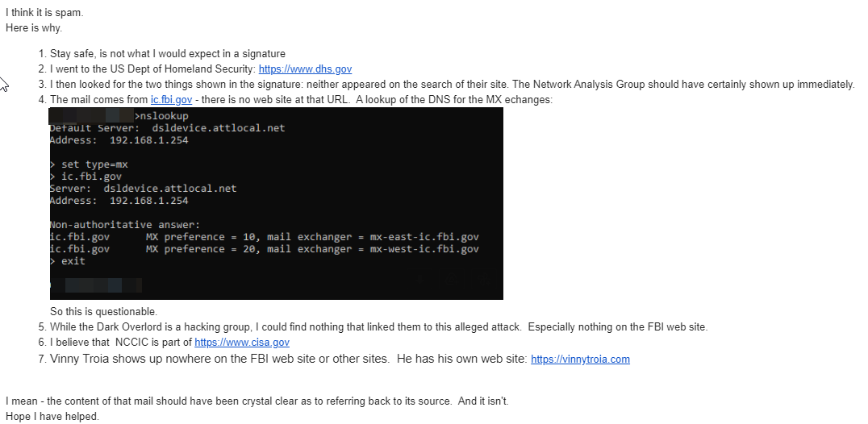Click the "Hope I have helped." line
The height and width of the screenshot is (424, 868).
52,416
